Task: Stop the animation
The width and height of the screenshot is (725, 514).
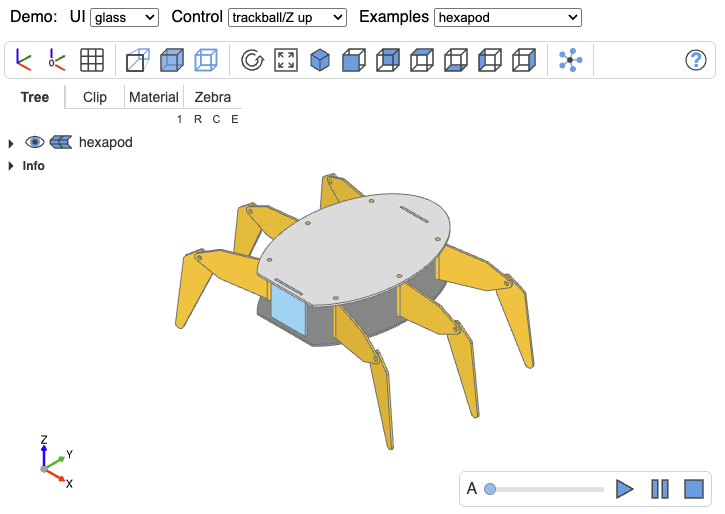Action: click(694, 489)
